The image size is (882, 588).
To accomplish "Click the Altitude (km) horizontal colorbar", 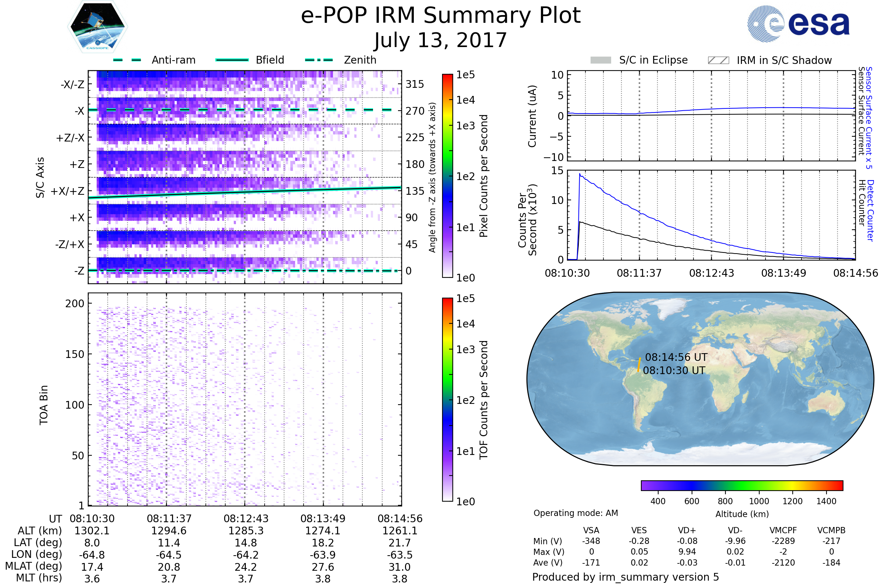I will [x=742, y=485].
